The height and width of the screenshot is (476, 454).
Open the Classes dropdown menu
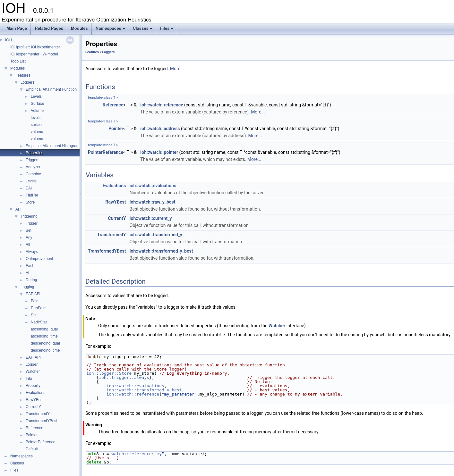(142, 29)
